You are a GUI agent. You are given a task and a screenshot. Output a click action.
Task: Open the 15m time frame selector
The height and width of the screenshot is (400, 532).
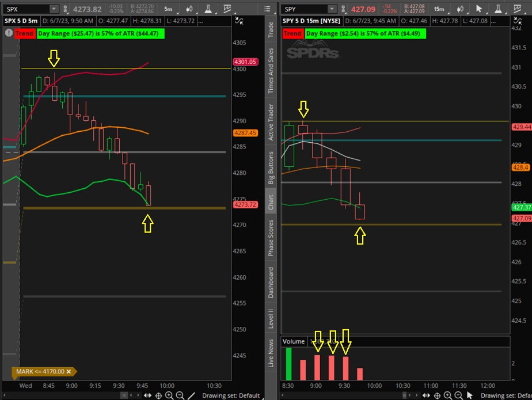click(440, 9)
